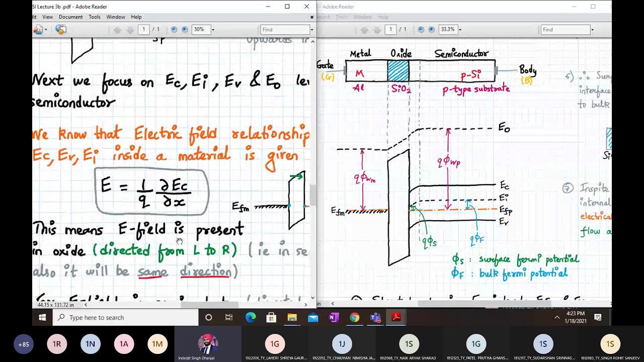Click the Find field in right Reader

tap(565, 30)
